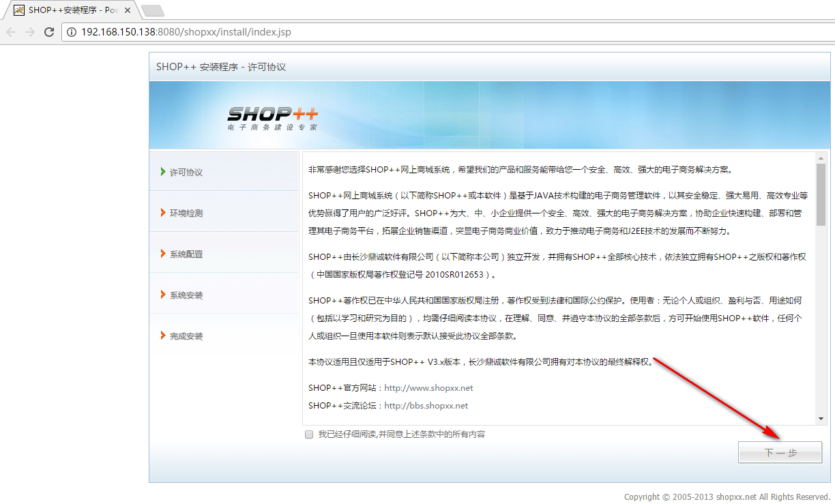Select the SHOP++安装程序 browser tab
Viewport: 835px width, 504px height.
point(72,10)
